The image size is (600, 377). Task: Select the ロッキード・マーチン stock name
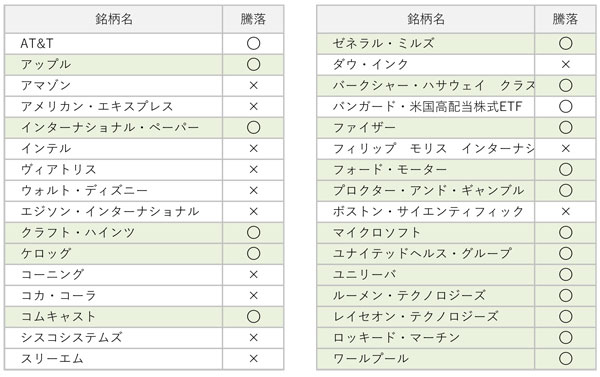396,338
